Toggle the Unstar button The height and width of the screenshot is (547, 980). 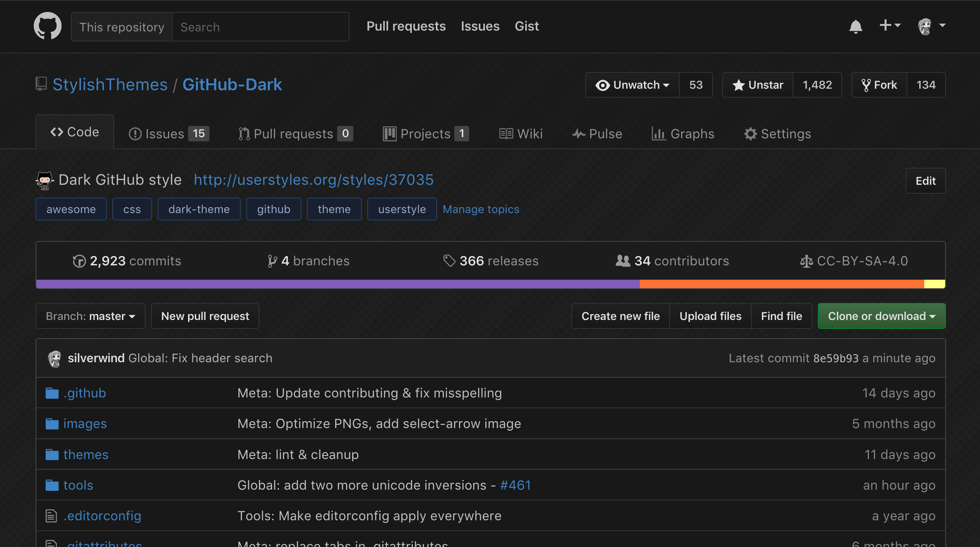pyautogui.click(x=758, y=85)
